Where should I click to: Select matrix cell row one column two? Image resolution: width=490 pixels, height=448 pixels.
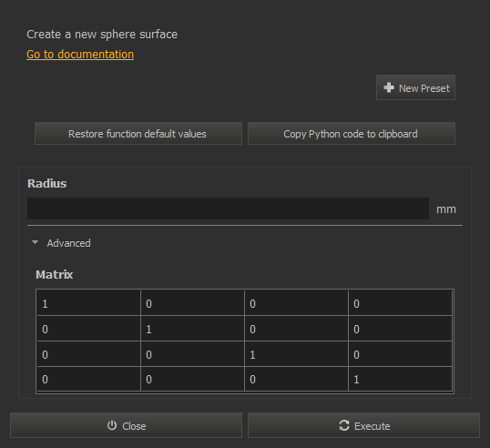point(192,303)
